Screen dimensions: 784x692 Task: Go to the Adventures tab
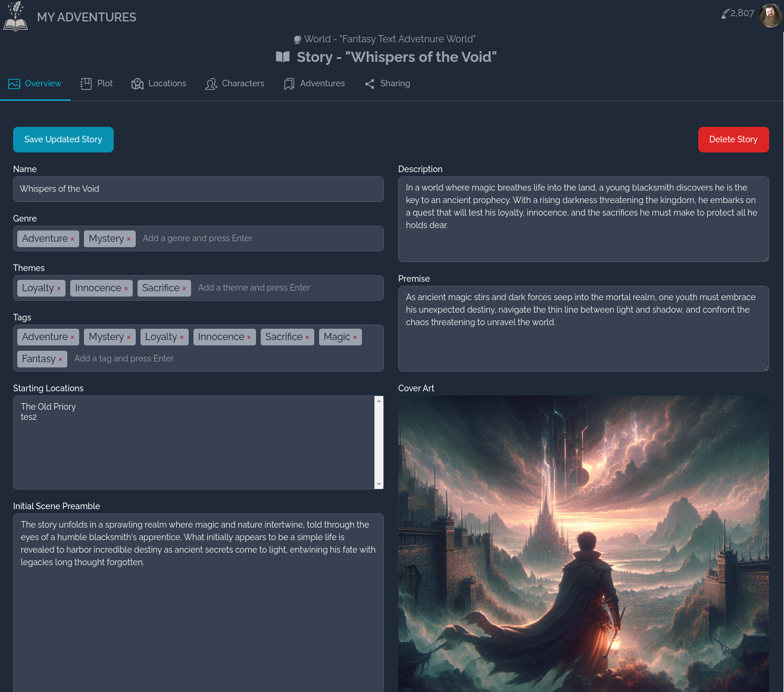(314, 84)
